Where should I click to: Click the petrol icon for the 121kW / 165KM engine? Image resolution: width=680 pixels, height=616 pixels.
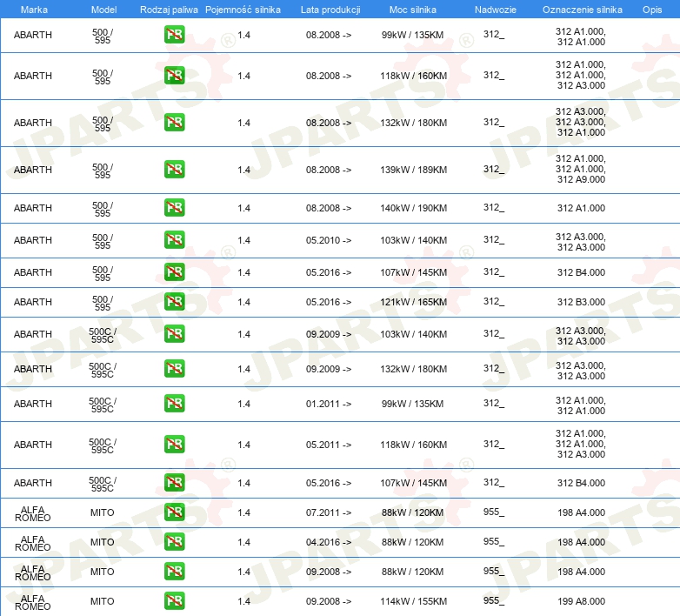click(x=174, y=302)
